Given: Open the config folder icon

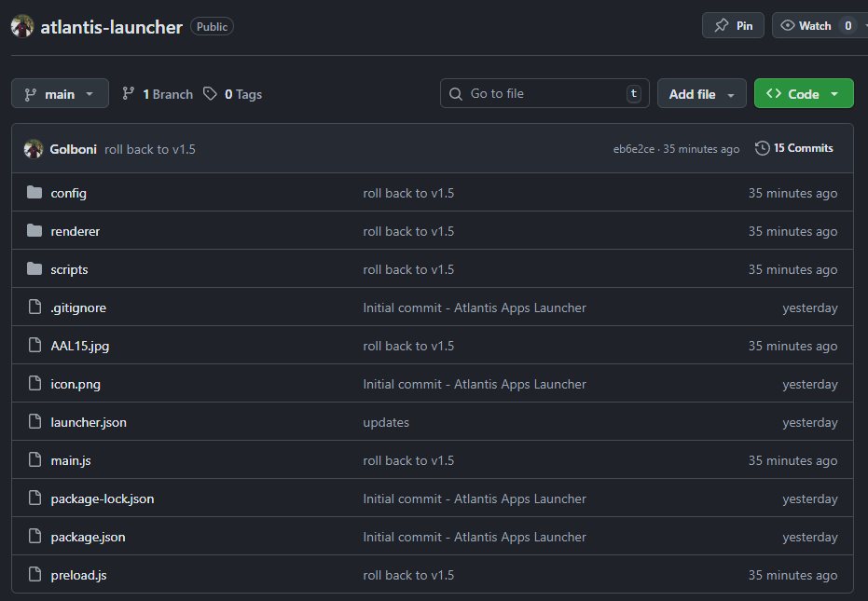Looking at the screenshot, I should pos(34,193).
